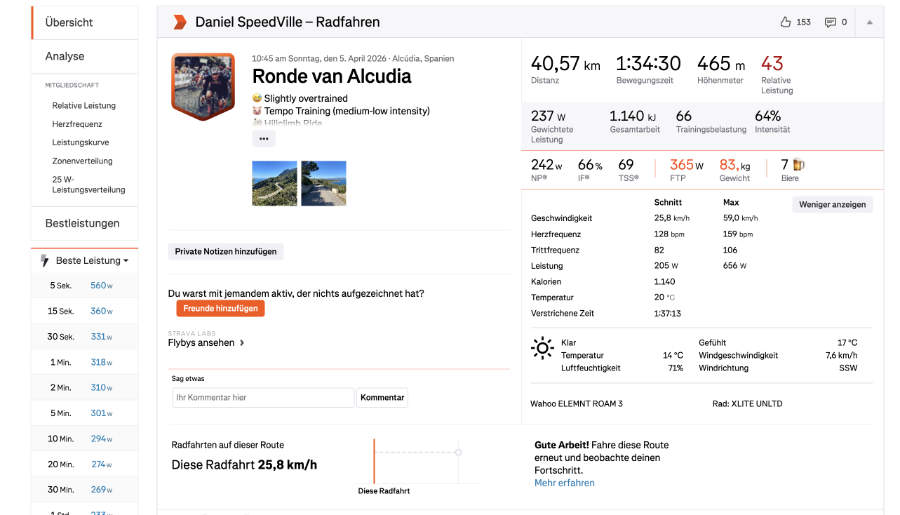Collapse the activity header with up arrow
The width and height of the screenshot is (900, 515).
click(x=869, y=22)
